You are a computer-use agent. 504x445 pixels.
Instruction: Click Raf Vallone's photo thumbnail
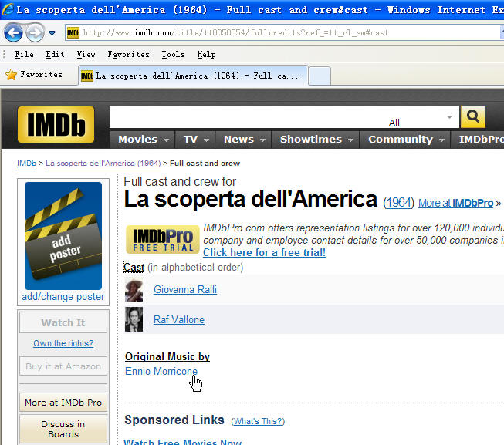tap(134, 319)
